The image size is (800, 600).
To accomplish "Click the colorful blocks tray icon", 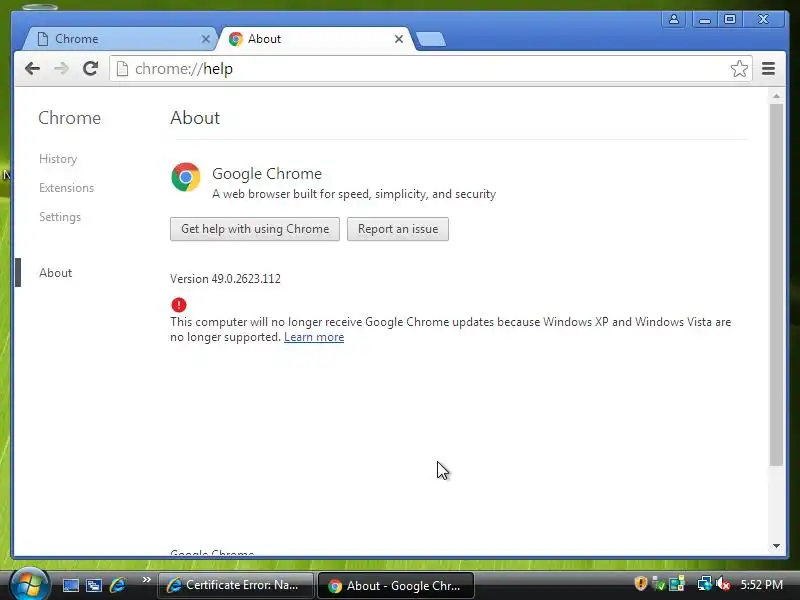I will tap(677, 583).
